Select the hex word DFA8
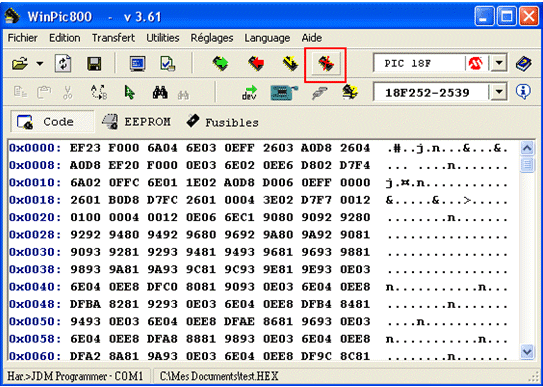The width and height of the screenshot is (543, 387). [162, 339]
